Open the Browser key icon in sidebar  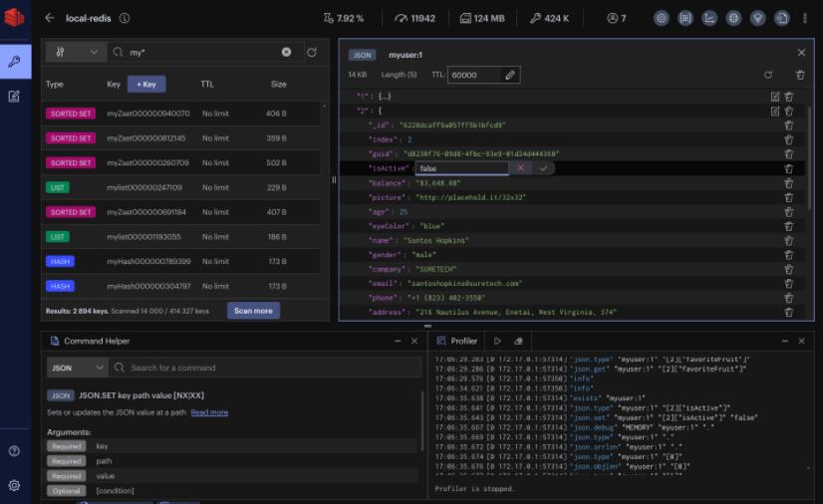tap(14, 62)
